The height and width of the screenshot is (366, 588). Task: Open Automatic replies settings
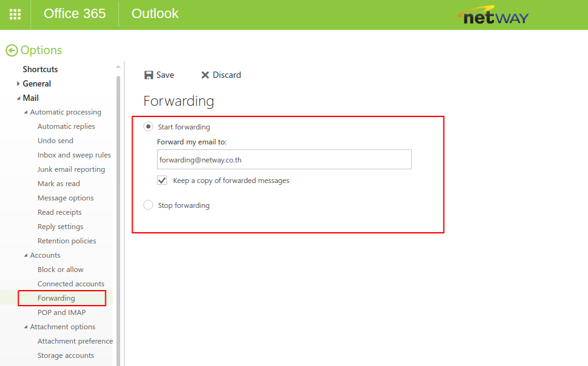pyautogui.click(x=66, y=126)
